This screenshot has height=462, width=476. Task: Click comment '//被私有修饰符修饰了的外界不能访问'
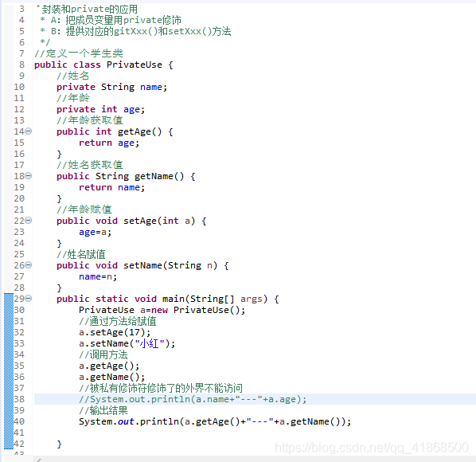point(161,388)
